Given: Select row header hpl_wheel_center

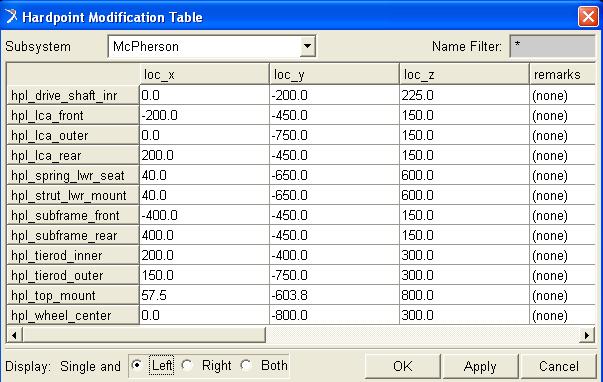Looking at the screenshot, I should pyautogui.click(x=73, y=315).
